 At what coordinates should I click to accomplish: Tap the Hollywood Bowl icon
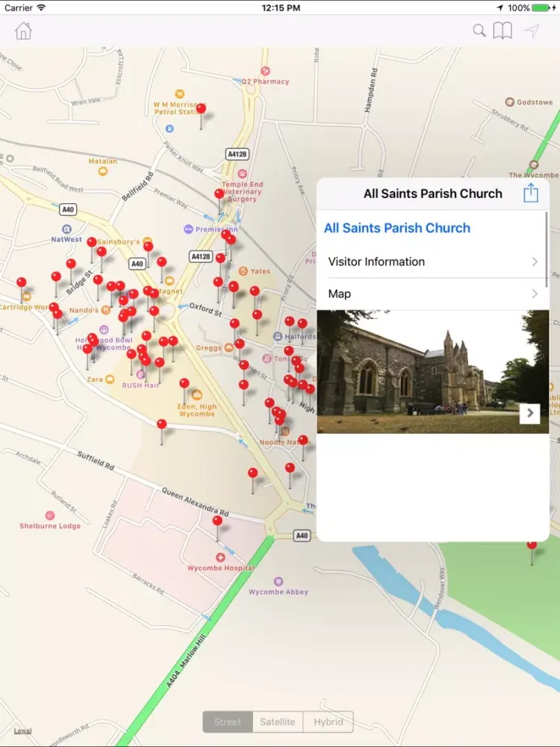click(105, 329)
